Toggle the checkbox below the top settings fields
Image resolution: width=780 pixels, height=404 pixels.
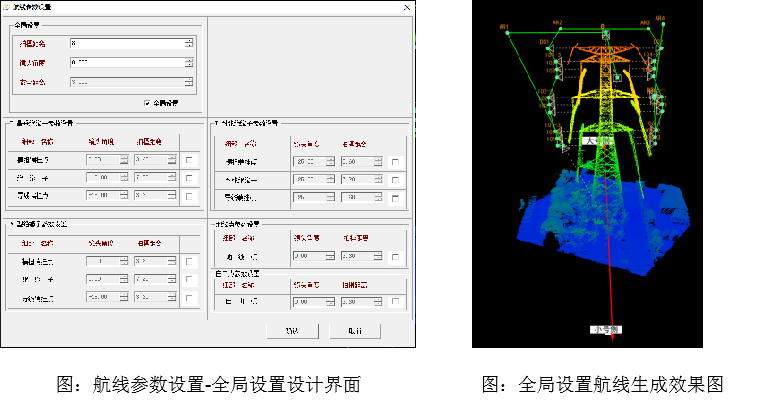tap(148, 102)
